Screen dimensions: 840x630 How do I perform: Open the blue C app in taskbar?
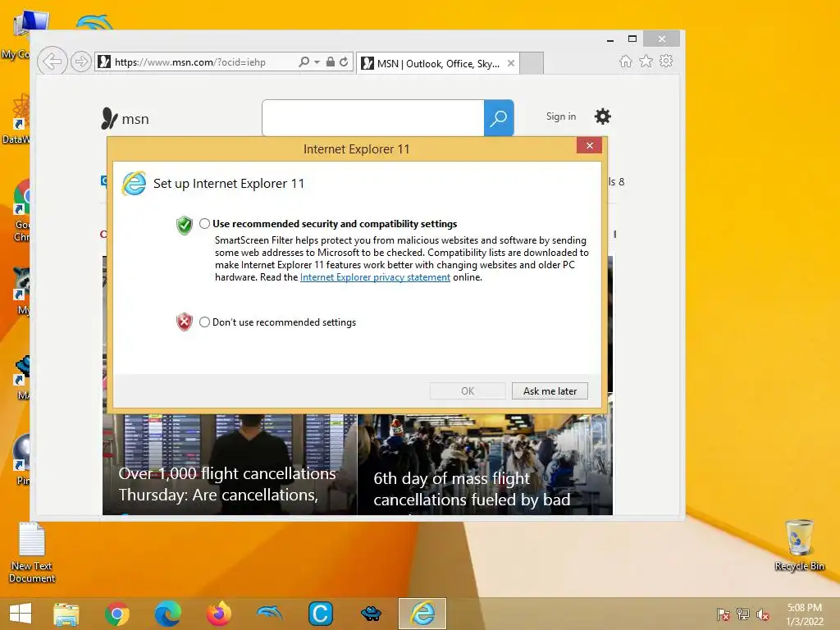coord(321,614)
